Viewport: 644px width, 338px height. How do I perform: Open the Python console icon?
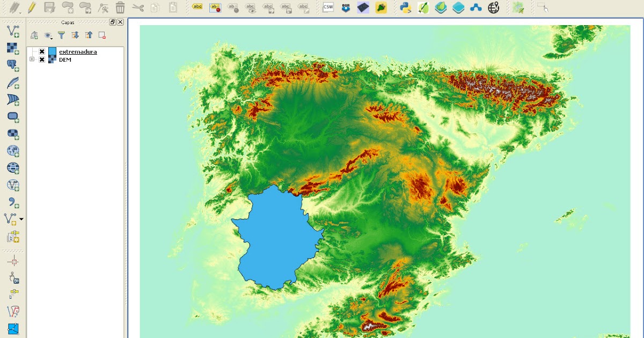(x=404, y=8)
